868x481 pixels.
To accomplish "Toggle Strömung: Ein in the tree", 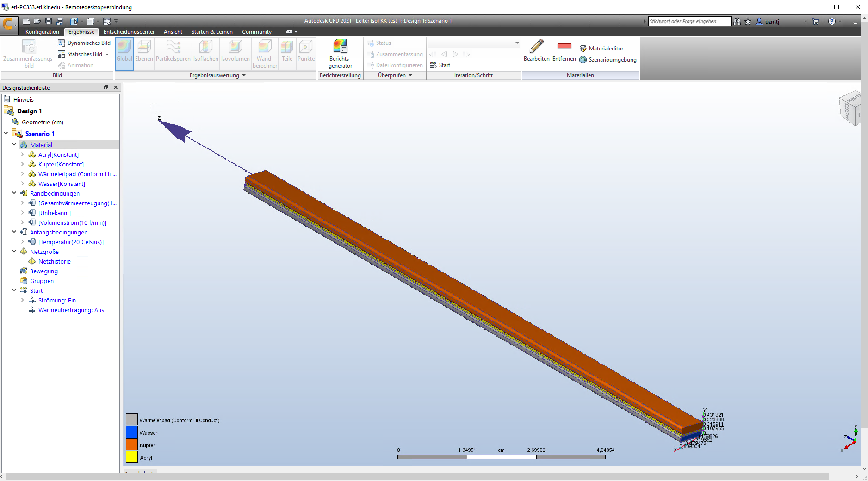I will pyautogui.click(x=57, y=300).
